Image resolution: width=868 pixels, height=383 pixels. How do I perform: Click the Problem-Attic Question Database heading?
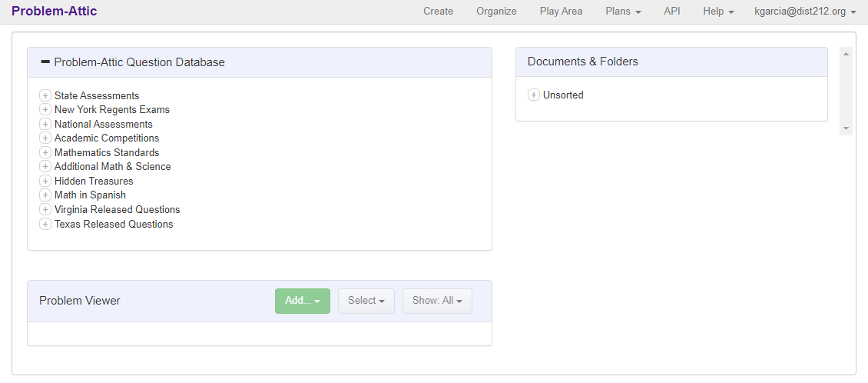point(140,62)
